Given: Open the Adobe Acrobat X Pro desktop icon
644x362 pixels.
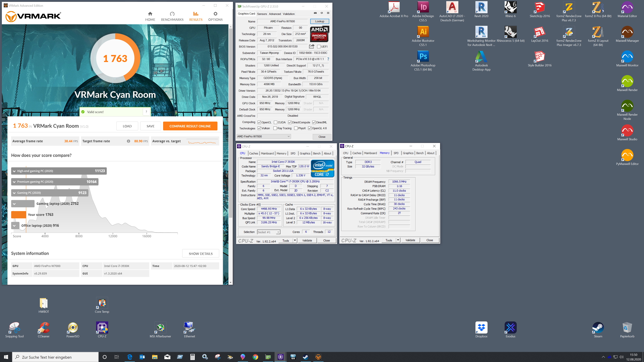Looking at the screenshot, I should pos(394,10).
